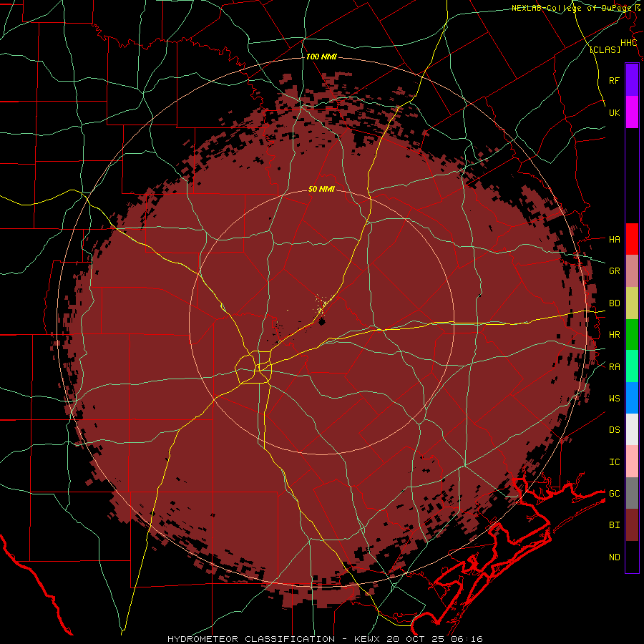Viewport: 644px width, 644px height.
Task: Select the GR pink legend swatch
Action: 632,271
